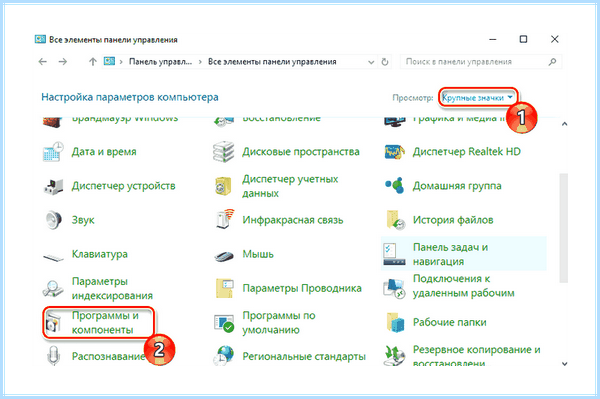
Task: Click the Рабочие папки icon
Action: pos(395,322)
